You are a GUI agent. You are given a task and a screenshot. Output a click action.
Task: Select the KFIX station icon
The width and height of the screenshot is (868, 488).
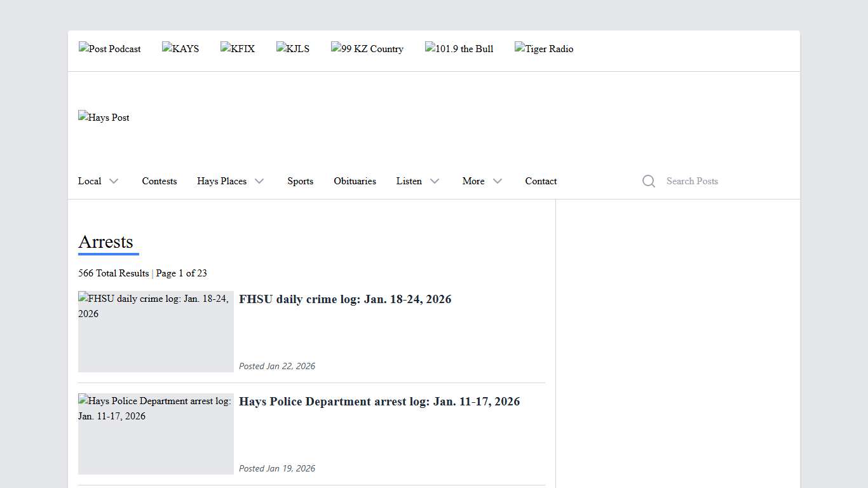(238, 49)
